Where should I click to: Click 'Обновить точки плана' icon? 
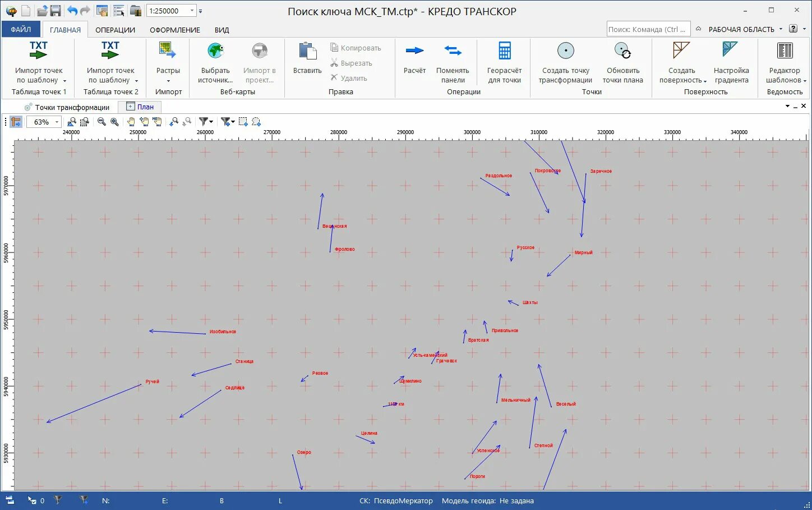(x=622, y=50)
